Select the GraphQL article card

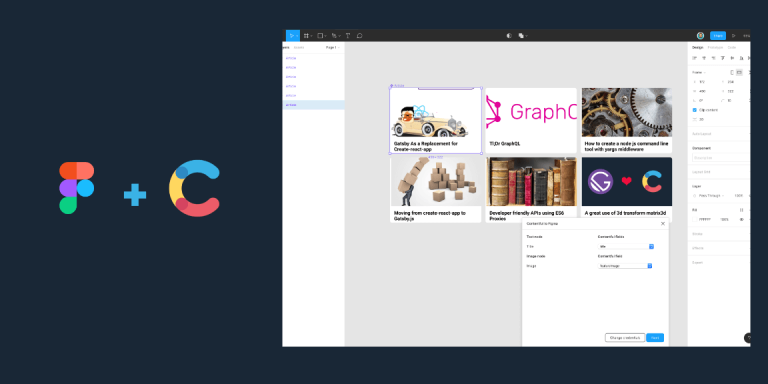pos(531,120)
